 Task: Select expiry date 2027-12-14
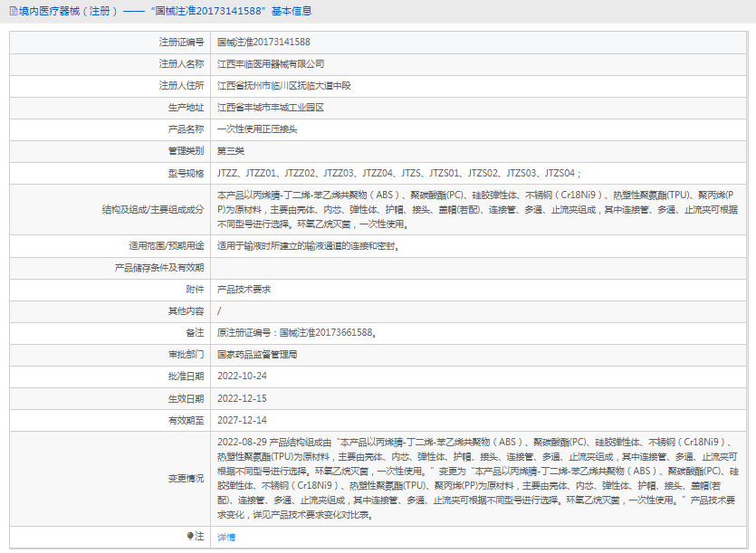242,421
